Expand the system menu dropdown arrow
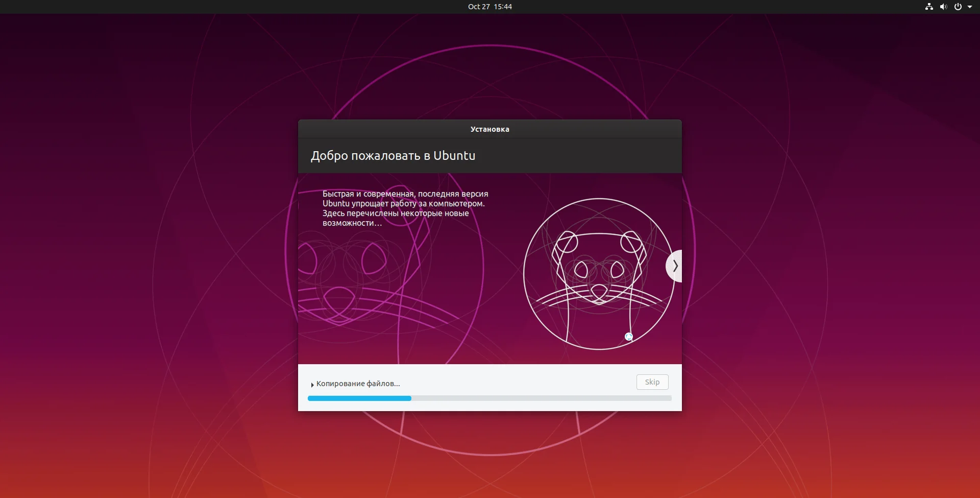Viewport: 980px width, 498px height. pos(970,7)
